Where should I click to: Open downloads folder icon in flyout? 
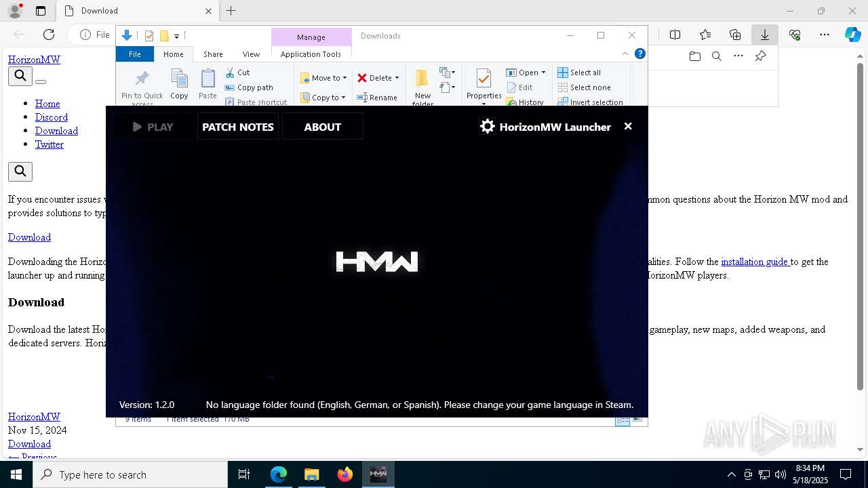pyautogui.click(x=694, y=56)
